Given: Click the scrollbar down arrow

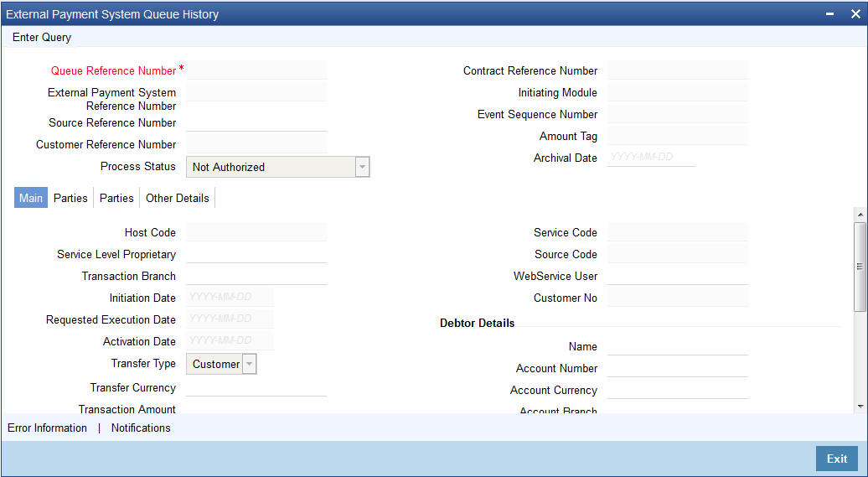Looking at the screenshot, I should (x=860, y=406).
